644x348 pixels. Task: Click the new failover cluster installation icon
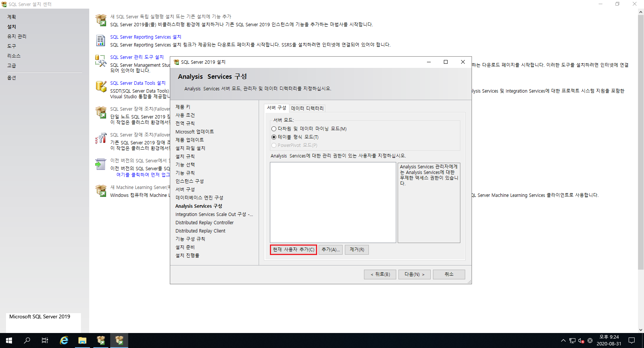[x=101, y=112]
